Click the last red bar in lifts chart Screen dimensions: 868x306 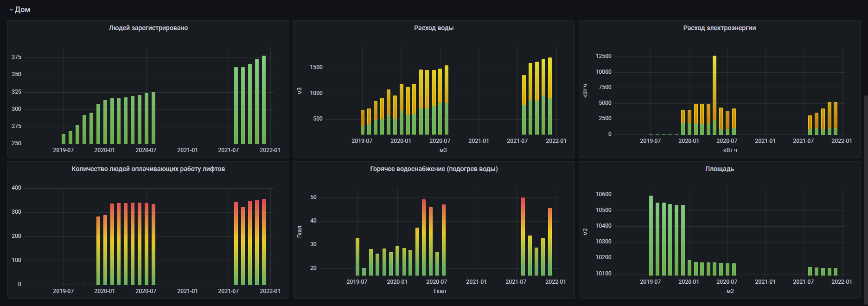pos(264,242)
